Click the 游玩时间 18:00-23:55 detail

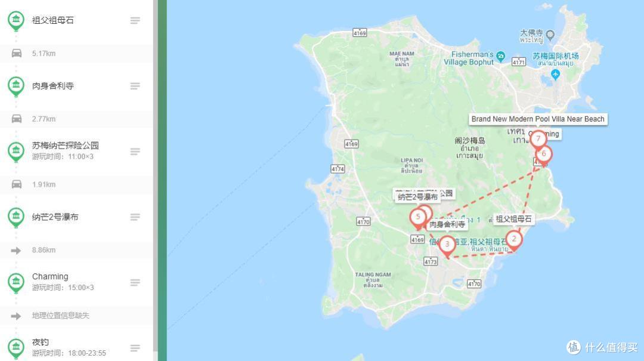[69, 353]
